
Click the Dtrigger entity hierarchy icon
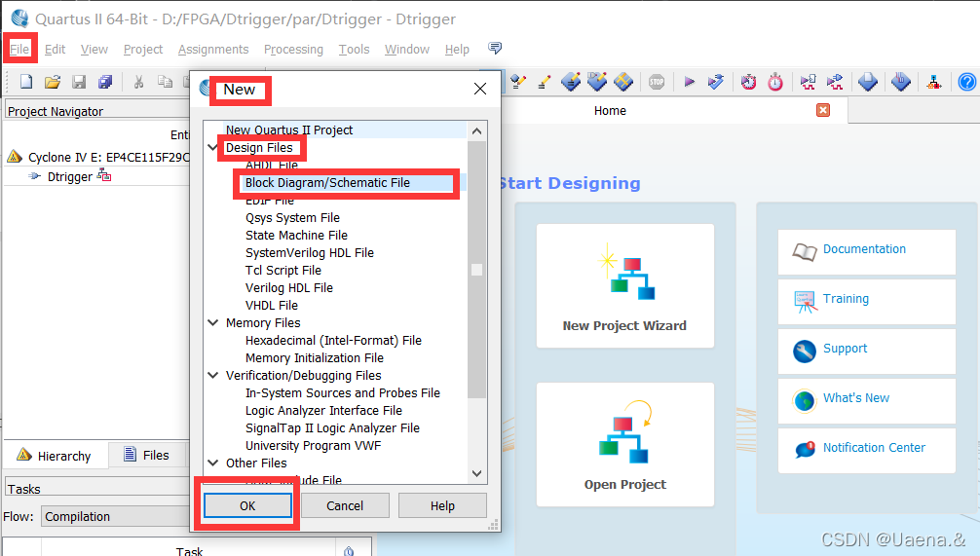tap(104, 177)
